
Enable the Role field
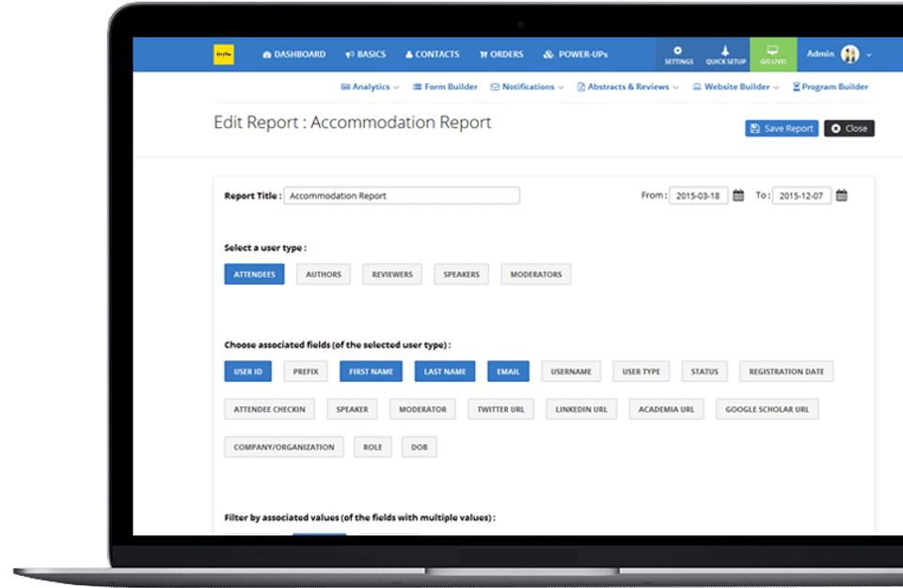coord(372,447)
